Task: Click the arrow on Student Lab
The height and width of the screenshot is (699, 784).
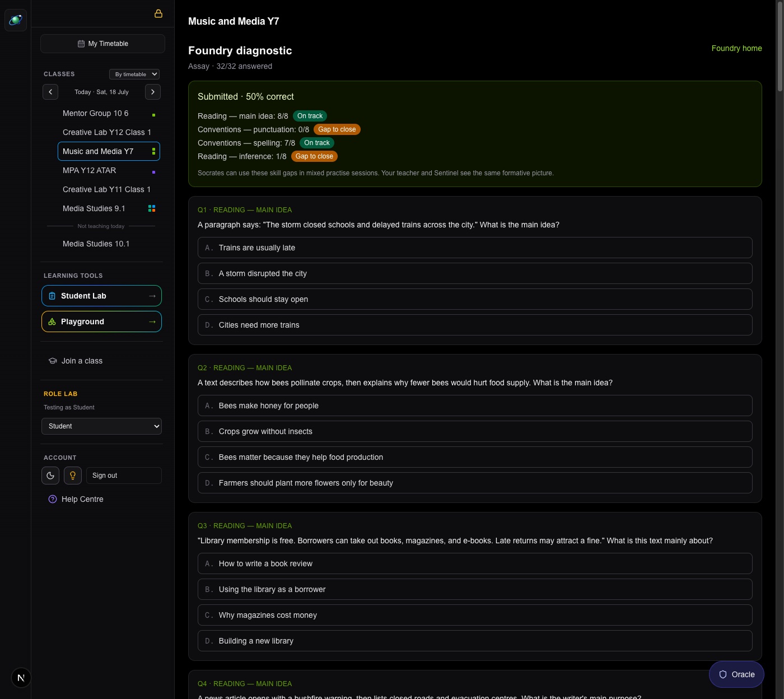Action: [x=152, y=296]
